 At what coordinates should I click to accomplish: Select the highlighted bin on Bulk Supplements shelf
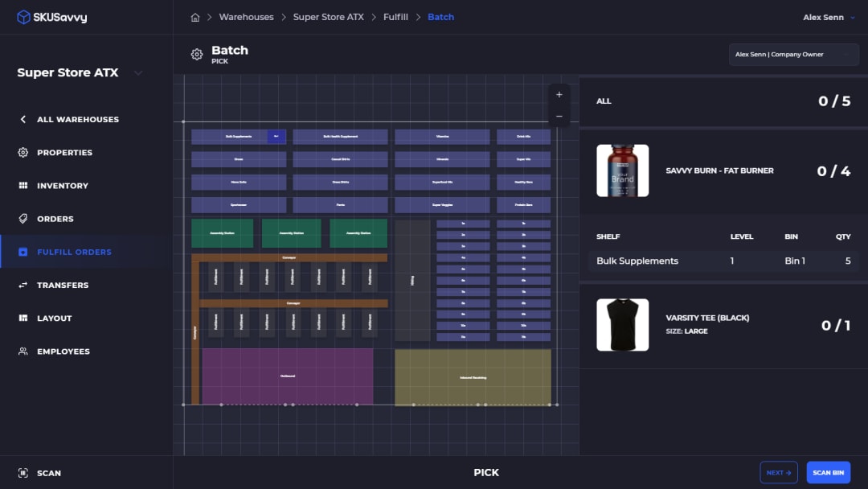tap(276, 136)
